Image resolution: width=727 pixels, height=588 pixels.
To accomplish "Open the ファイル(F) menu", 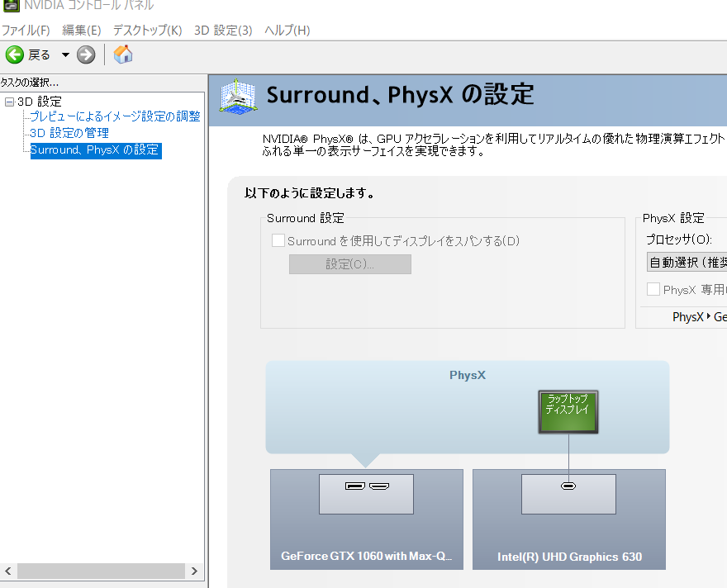I will [26, 31].
